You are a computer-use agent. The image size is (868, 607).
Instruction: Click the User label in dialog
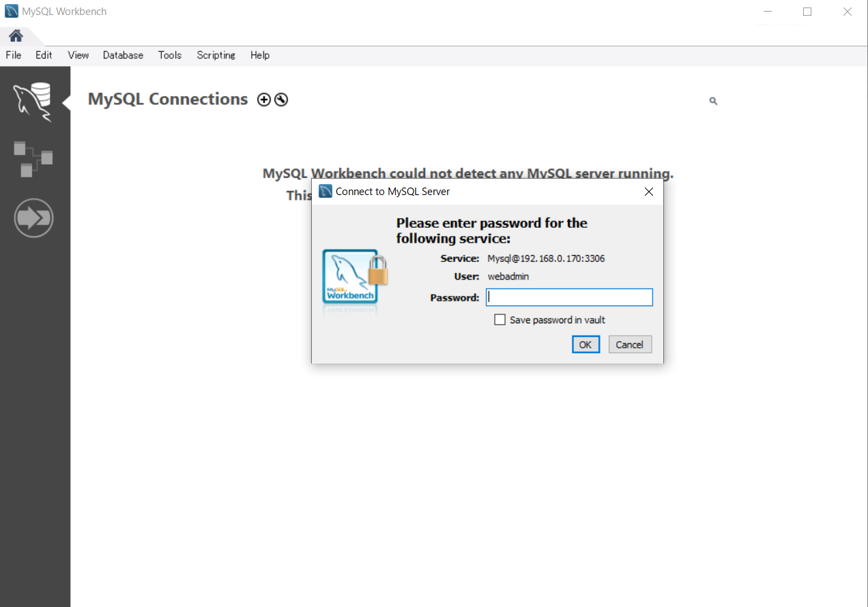467,277
